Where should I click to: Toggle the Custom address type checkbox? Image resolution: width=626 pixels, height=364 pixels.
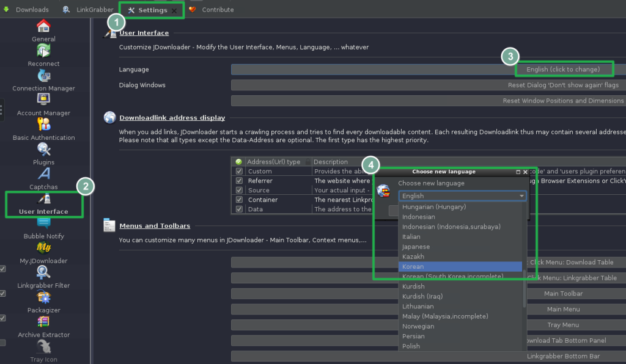point(239,172)
